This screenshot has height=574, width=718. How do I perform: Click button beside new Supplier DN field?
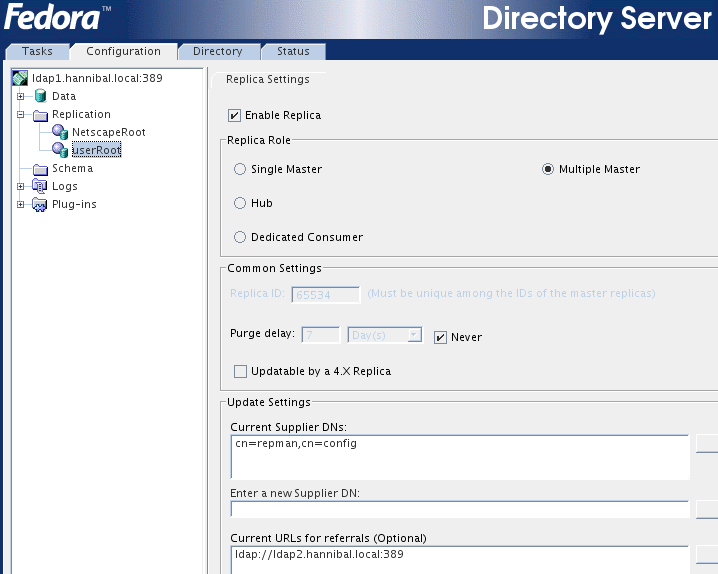[x=707, y=509]
